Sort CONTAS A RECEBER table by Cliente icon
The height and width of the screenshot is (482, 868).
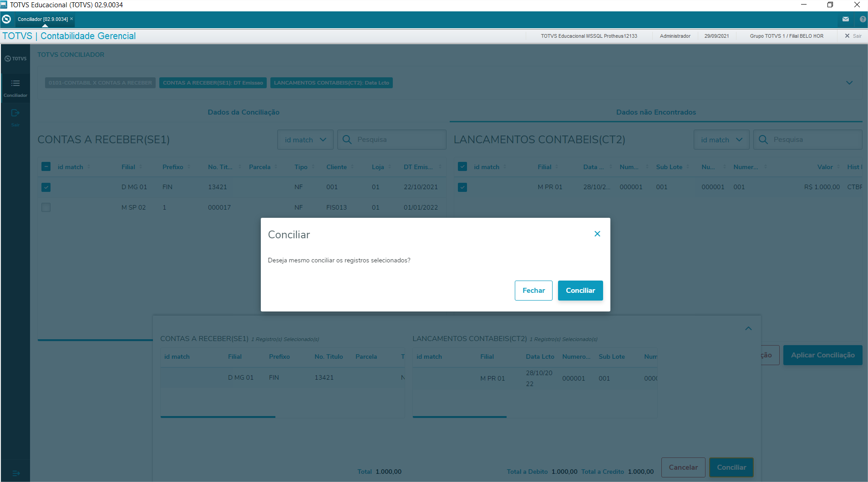(x=352, y=167)
